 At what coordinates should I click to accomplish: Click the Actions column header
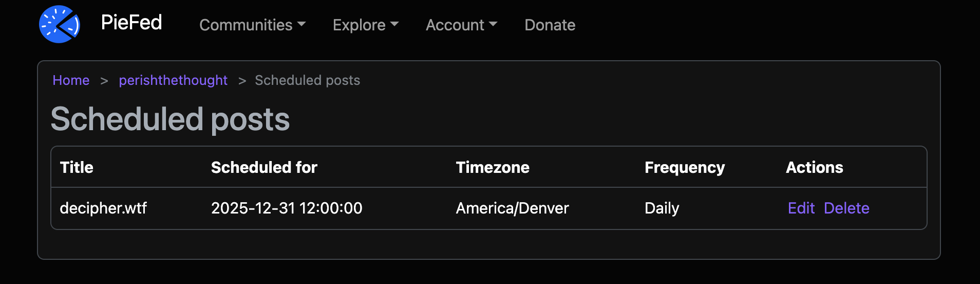[814, 167]
